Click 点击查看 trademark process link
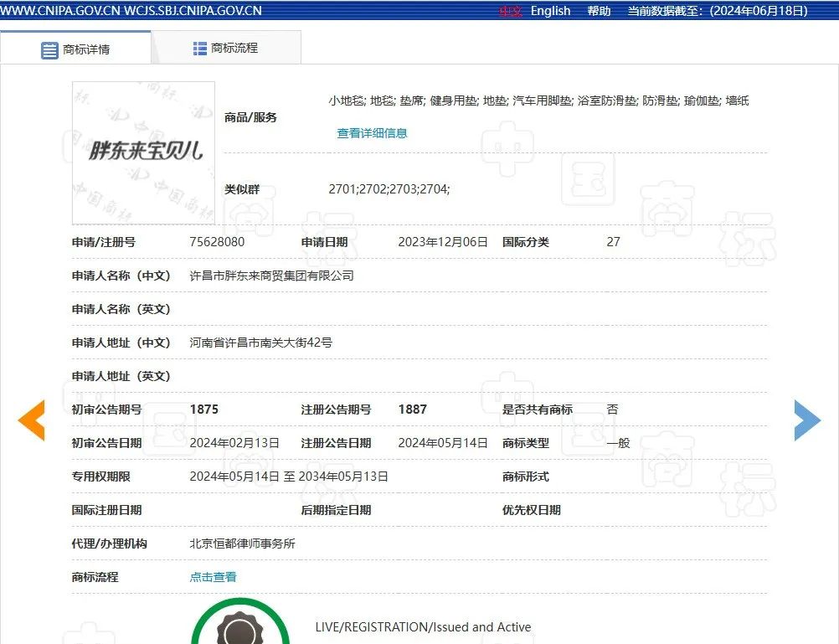This screenshot has height=644, width=839. pyautogui.click(x=213, y=576)
